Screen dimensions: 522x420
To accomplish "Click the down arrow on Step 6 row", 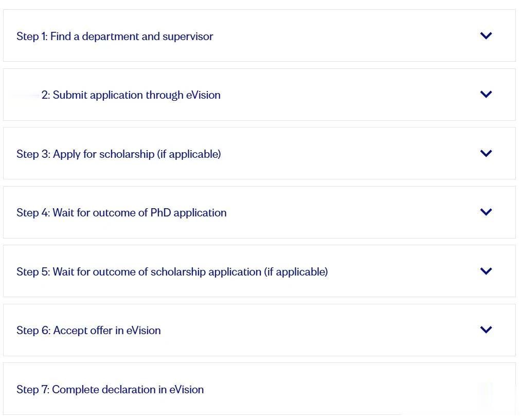I will click(485, 330).
